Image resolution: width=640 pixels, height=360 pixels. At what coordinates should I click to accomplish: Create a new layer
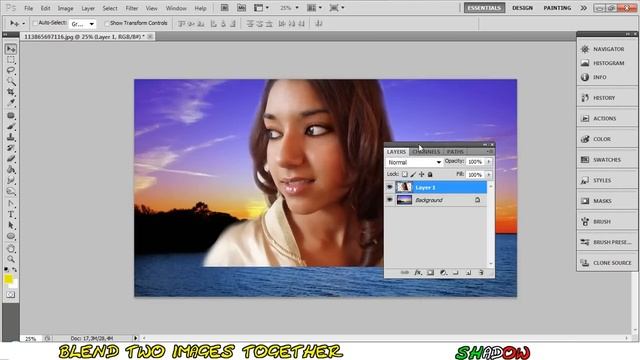(469, 272)
